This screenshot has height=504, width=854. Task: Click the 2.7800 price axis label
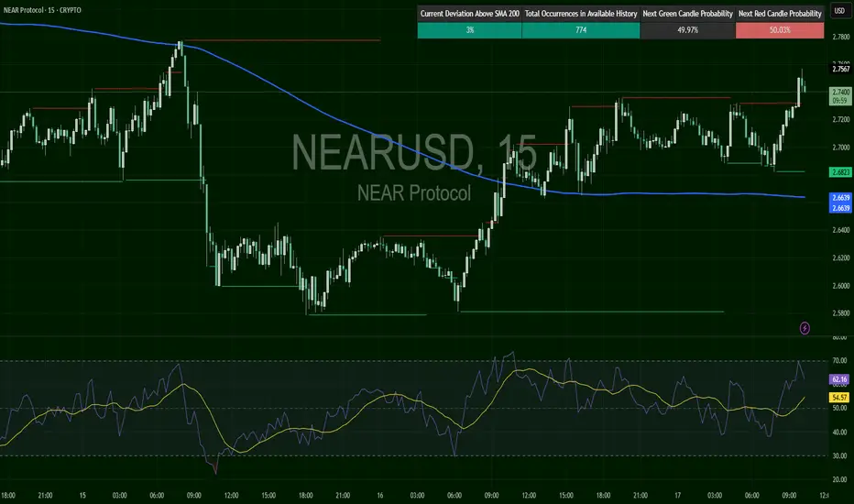coord(841,37)
